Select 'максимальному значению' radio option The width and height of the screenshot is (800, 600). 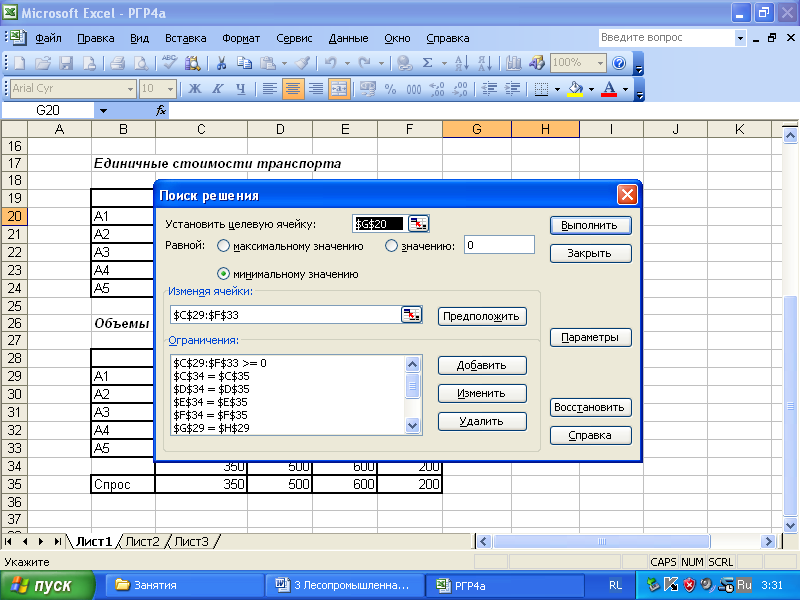pos(223,246)
